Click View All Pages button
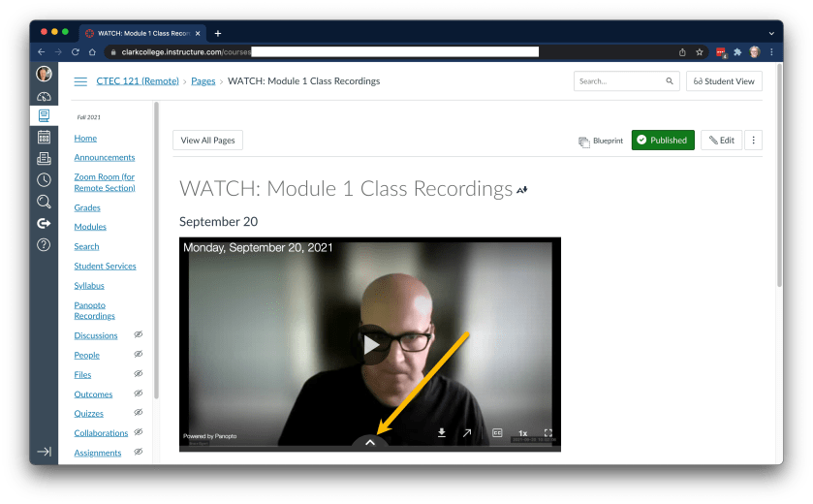The width and height of the screenshot is (813, 504). [x=207, y=141]
